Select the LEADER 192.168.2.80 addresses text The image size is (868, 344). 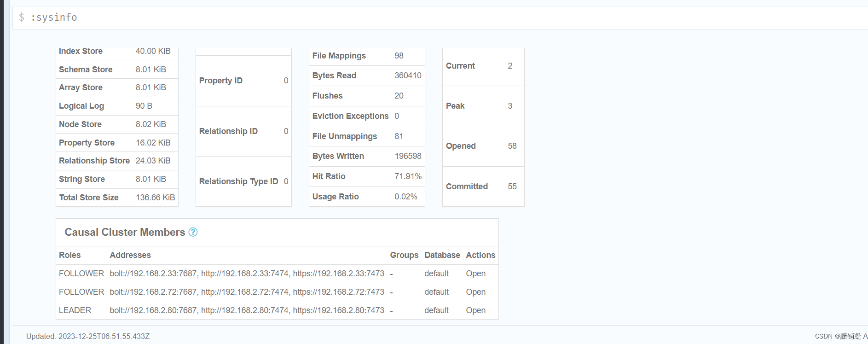tap(247, 310)
